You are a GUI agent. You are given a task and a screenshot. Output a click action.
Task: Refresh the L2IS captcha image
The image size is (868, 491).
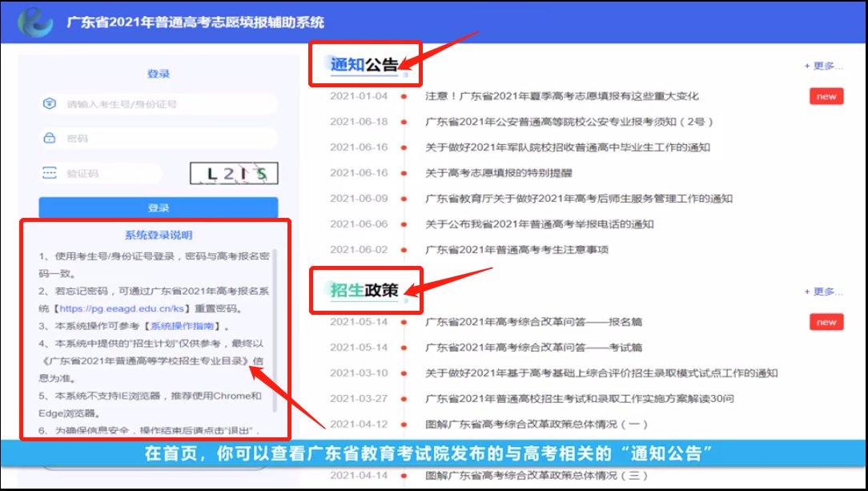[x=233, y=174]
